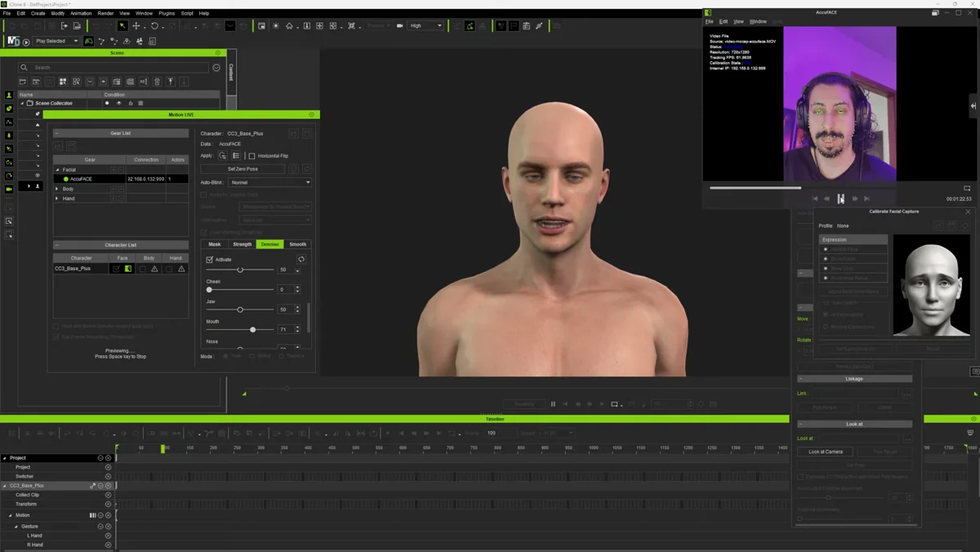The width and height of the screenshot is (980, 552).
Task: Pause the AccuFACE video playback
Action: [841, 198]
